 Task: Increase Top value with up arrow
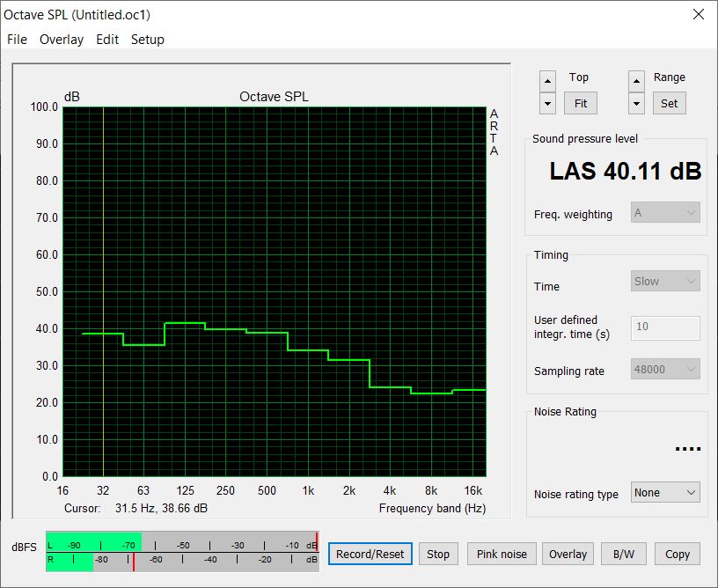tap(547, 82)
